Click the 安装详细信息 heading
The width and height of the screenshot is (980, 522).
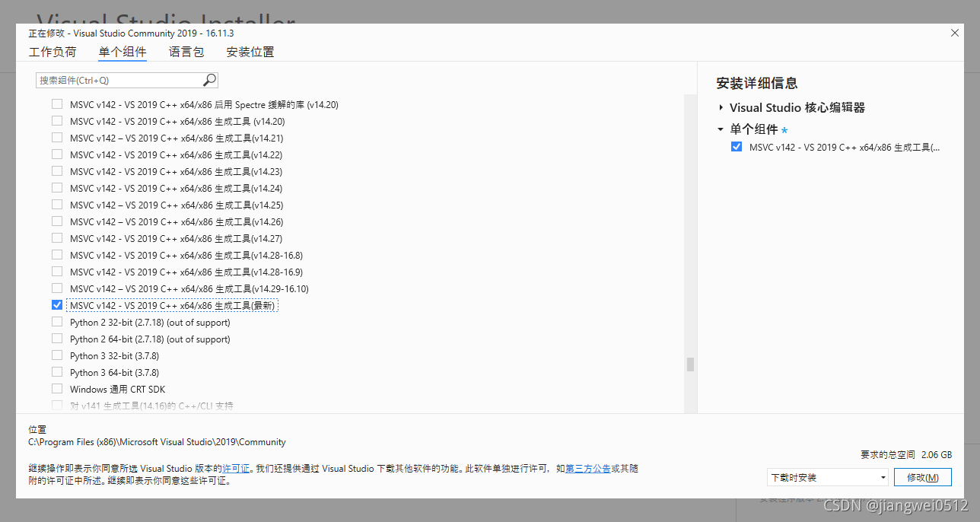[756, 84]
